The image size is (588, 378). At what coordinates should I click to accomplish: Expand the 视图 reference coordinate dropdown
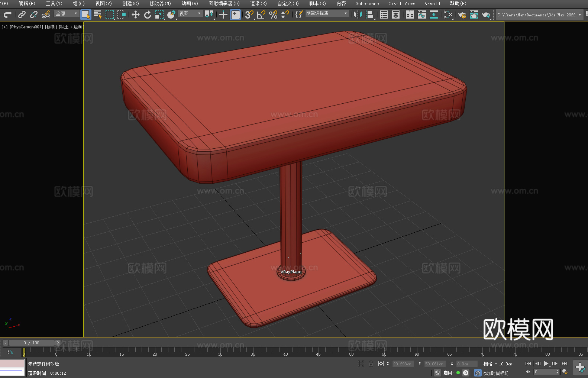click(x=190, y=13)
